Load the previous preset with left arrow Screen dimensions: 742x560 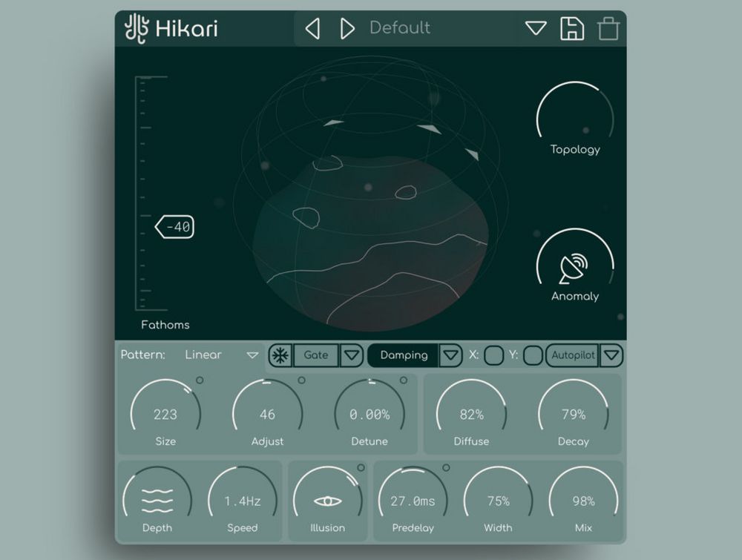(x=312, y=28)
